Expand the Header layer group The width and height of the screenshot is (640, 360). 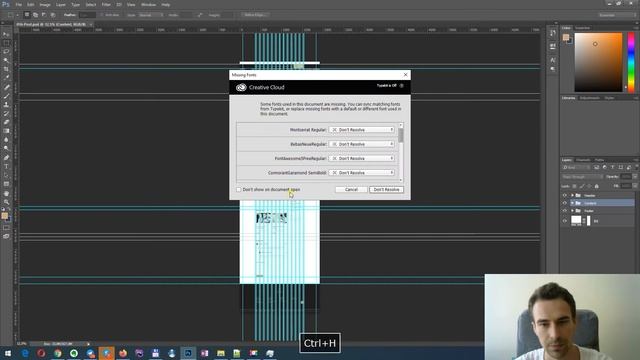[x=572, y=196]
